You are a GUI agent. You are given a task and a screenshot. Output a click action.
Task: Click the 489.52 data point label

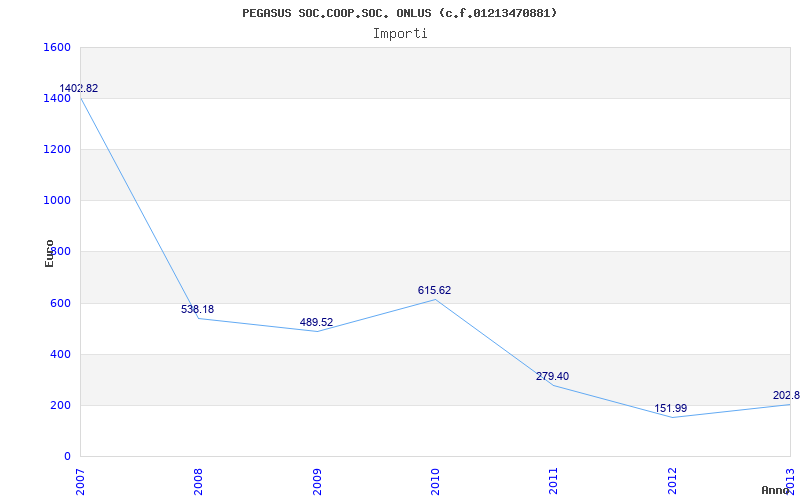pyautogui.click(x=316, y=322)
